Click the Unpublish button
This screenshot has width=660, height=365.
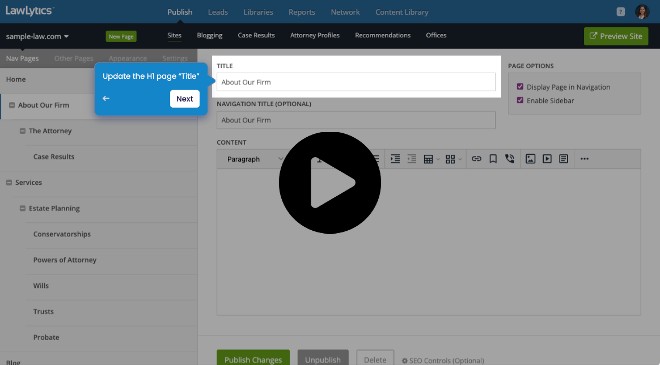323,358
